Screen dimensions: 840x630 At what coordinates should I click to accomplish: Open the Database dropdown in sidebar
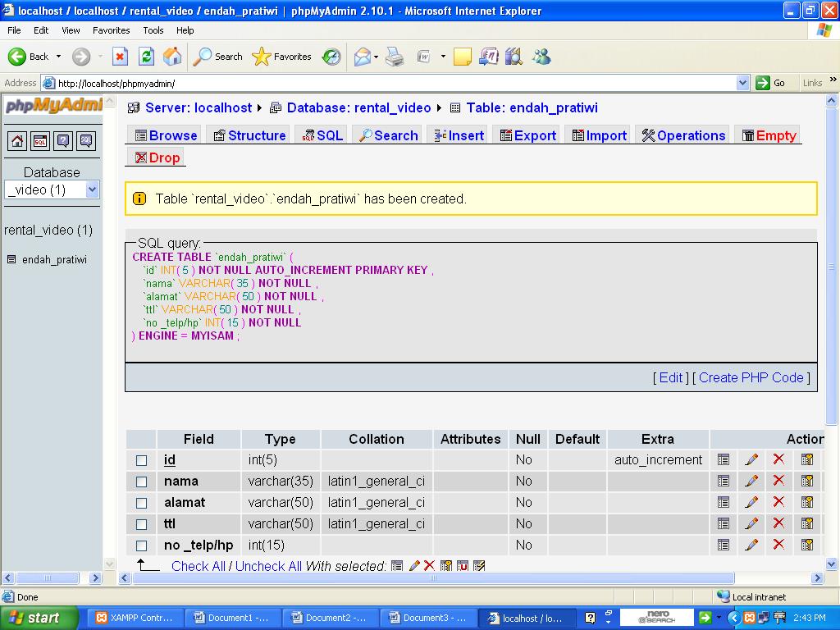pyautogui.click(x=52, y=189)
